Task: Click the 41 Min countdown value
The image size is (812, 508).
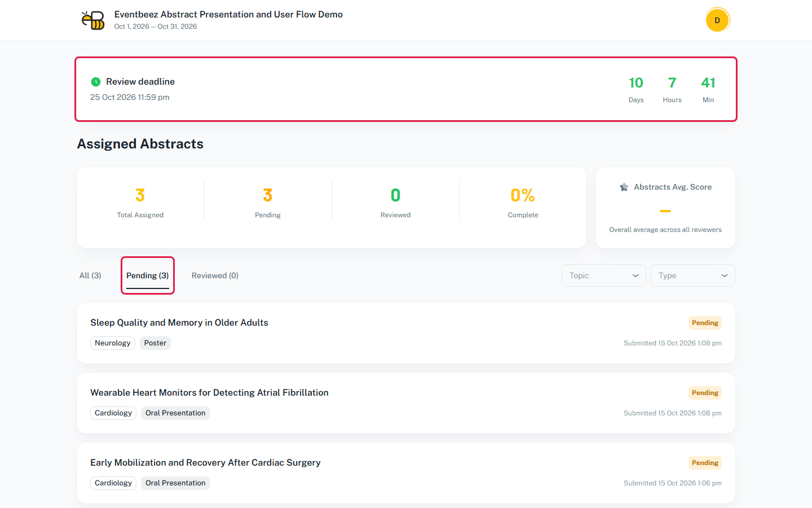Action: [708, 83]
